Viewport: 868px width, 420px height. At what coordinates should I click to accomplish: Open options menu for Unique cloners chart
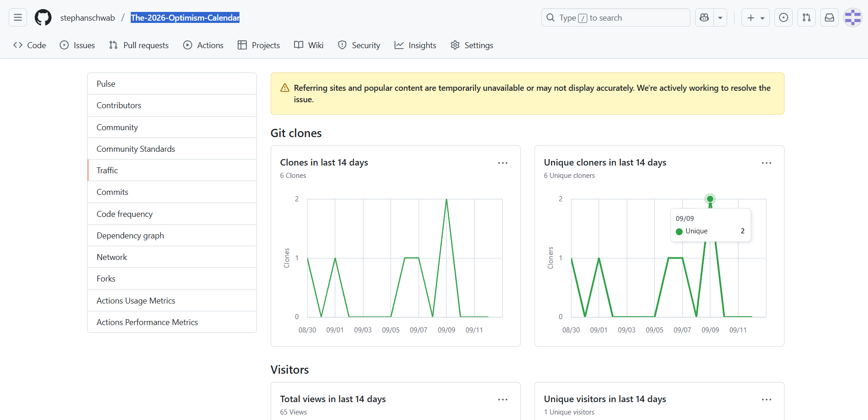tap(767, 163)
